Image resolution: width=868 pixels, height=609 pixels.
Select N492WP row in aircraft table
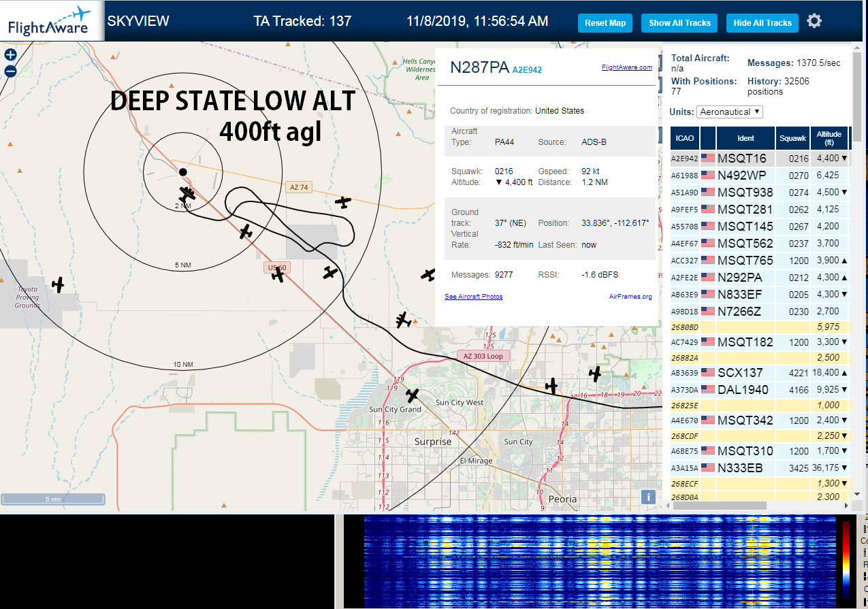[x=760, y=175]
